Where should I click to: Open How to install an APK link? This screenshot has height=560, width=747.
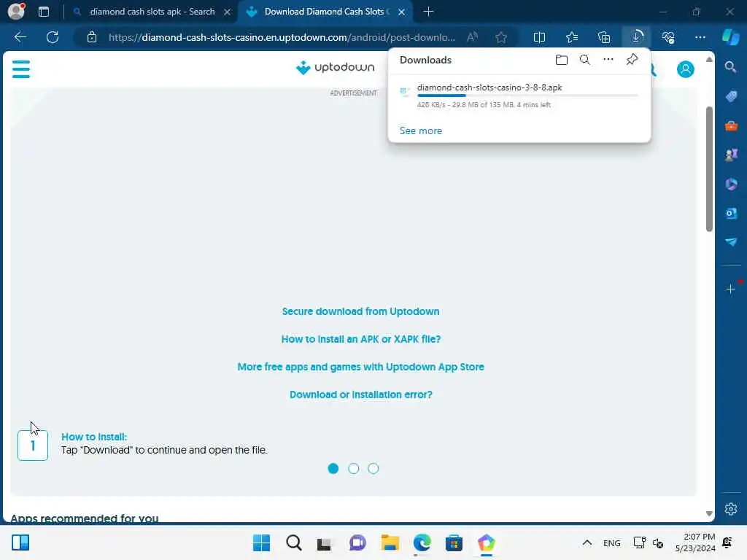[x=360, y=339]
